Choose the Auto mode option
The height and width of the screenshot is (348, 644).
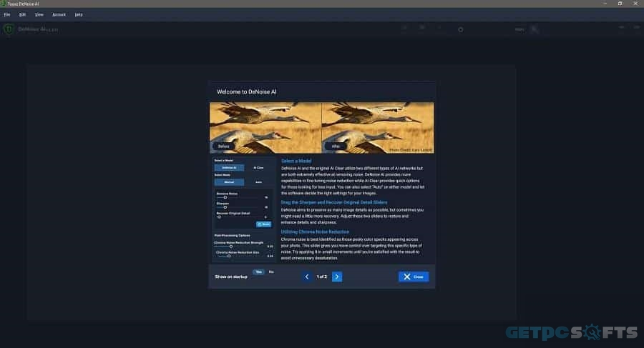click(258, 182)
